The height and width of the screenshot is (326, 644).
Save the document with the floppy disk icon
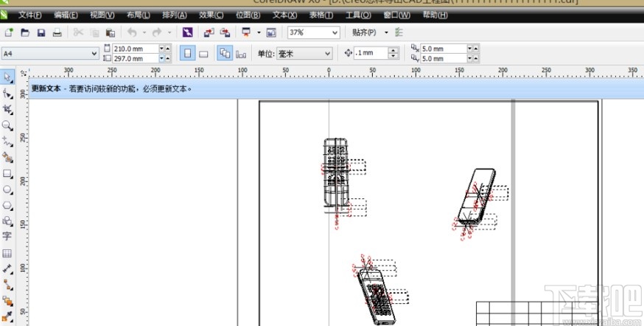tap(41, 32)
